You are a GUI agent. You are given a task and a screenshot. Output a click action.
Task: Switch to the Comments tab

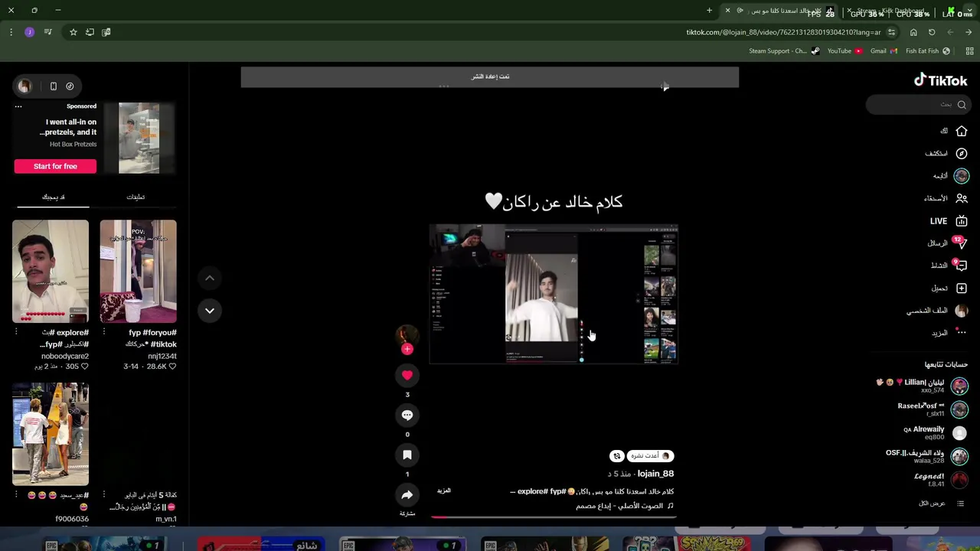pos(136,197)
